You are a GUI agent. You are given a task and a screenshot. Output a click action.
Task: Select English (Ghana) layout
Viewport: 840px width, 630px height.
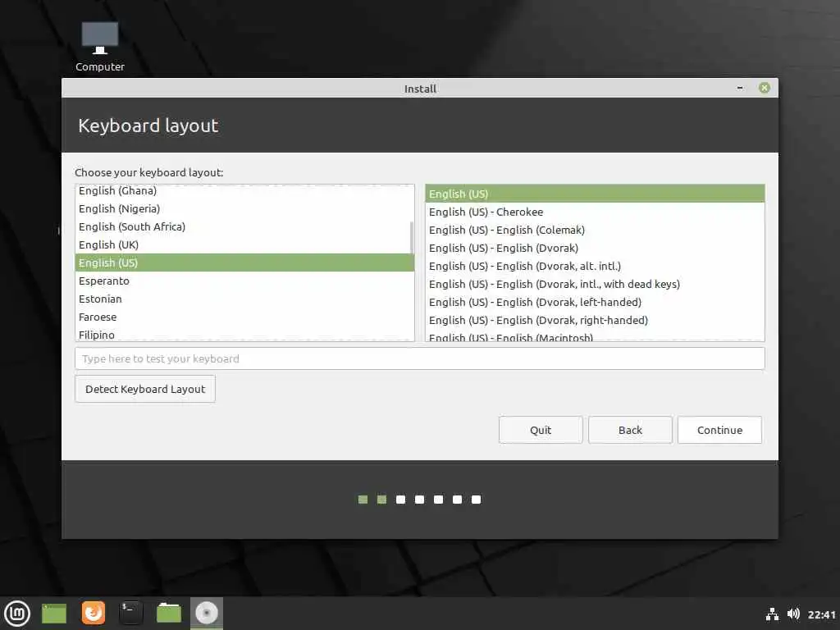tap(244, 190)
